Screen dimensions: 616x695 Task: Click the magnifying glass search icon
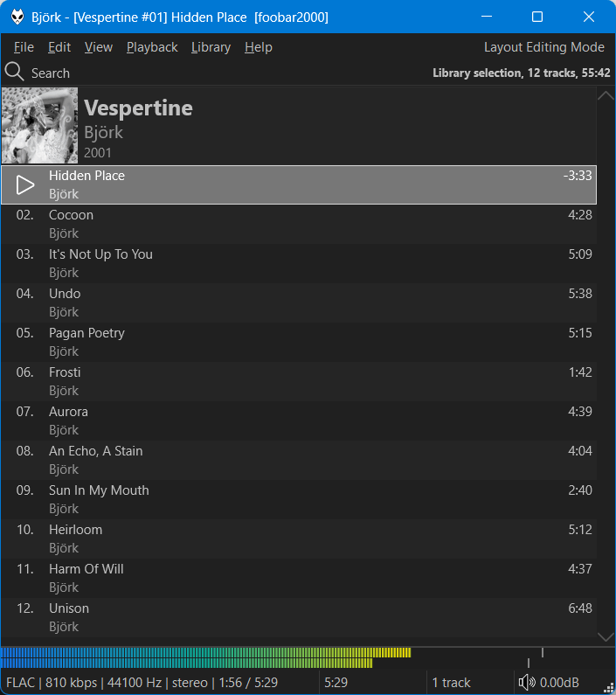coord(14,72)
